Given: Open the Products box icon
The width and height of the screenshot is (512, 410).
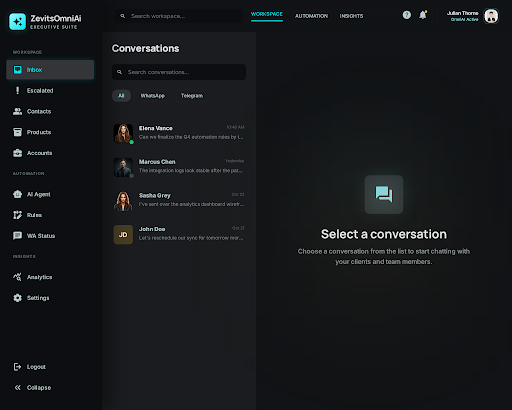Looking at the screenshot, I should 17,132.
